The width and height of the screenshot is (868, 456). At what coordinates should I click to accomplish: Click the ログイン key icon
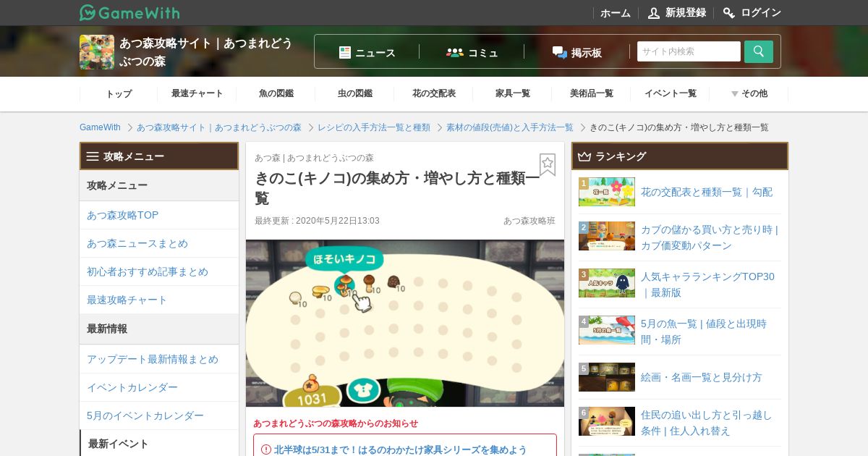pos(729,13)
